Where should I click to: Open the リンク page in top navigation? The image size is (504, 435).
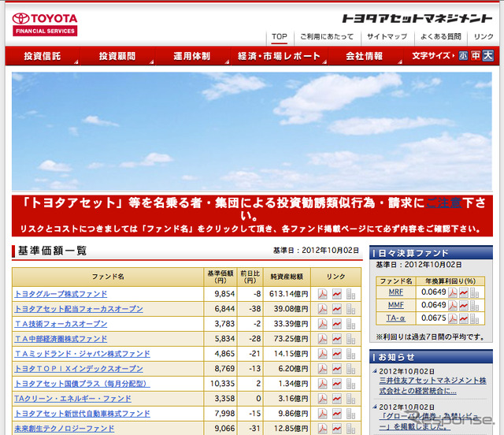[484, 37]
